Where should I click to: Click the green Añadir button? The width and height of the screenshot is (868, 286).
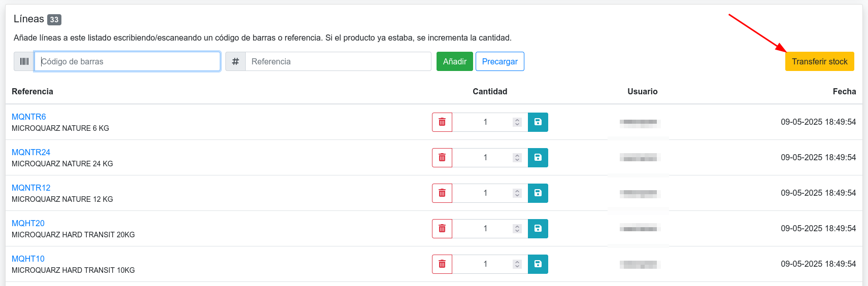click(x=455, y=61)
